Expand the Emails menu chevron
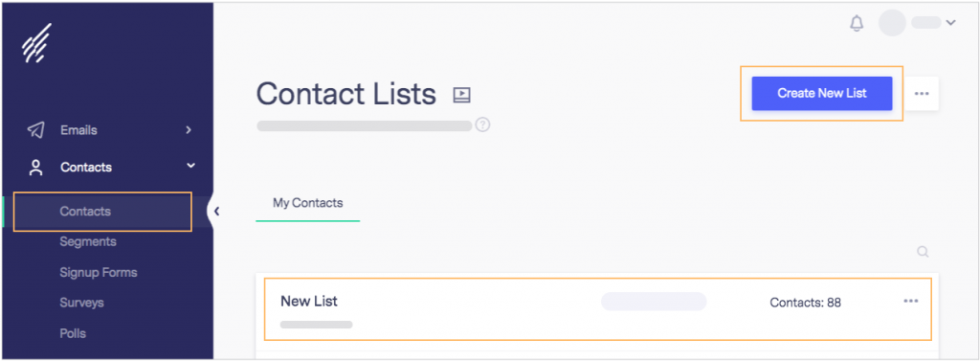This screenshot has width=980, height=361. [x=189, y=130]
